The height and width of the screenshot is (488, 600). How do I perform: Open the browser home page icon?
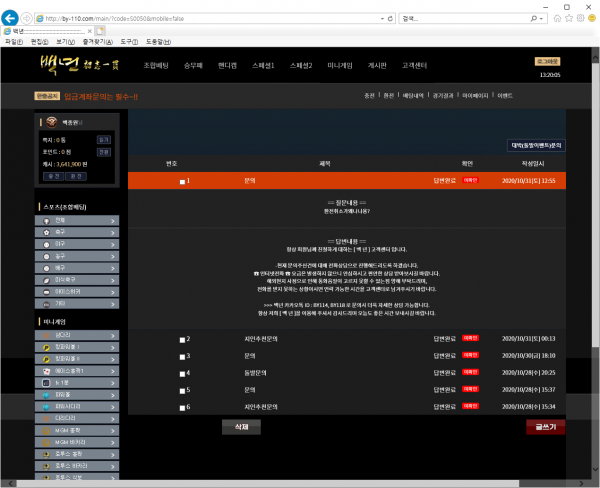click(558, 18)
